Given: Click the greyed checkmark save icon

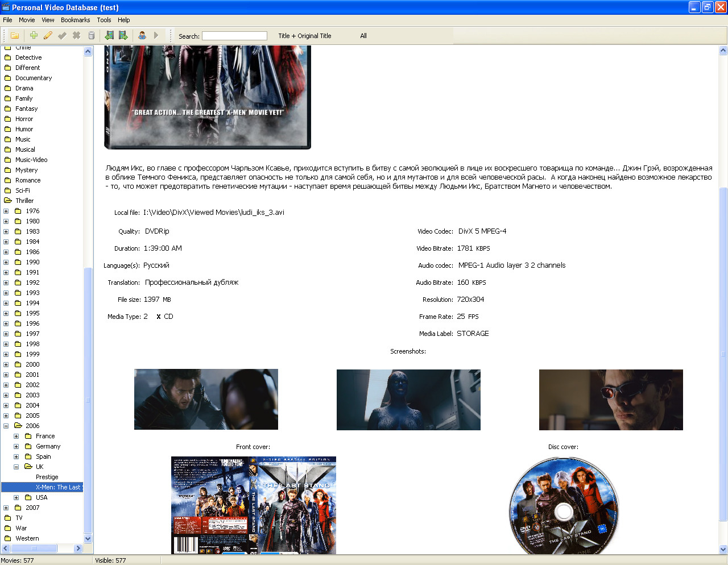Looking at the screenshot, I should [62, 35].
